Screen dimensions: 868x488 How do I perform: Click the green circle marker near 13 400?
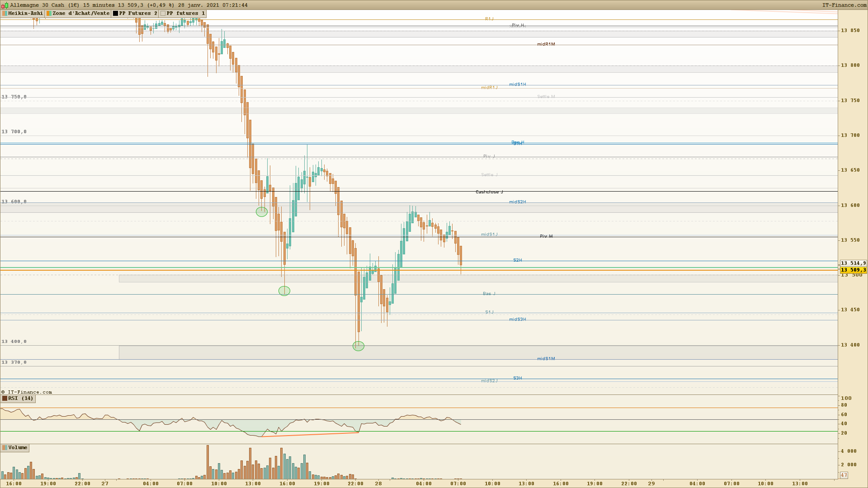[x=358, y=346]
